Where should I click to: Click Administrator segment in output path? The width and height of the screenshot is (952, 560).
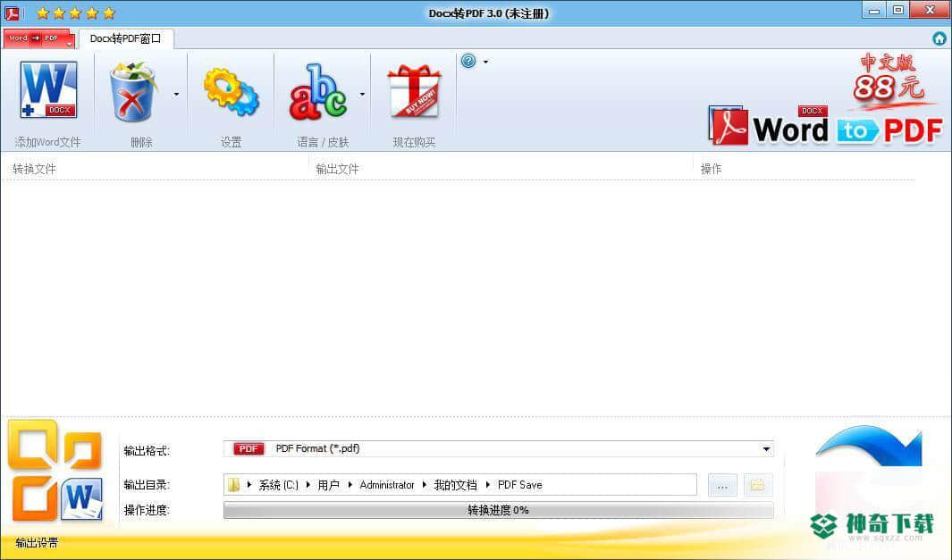coord(387,485)
